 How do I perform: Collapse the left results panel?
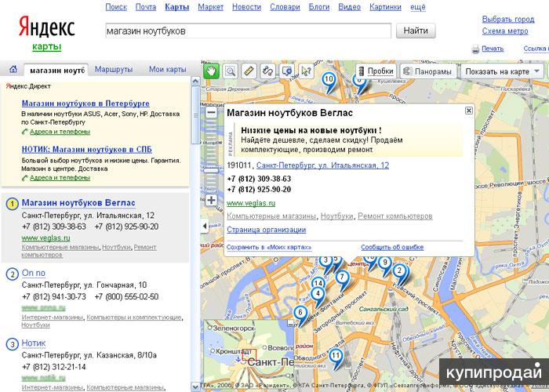click(205, 227)
